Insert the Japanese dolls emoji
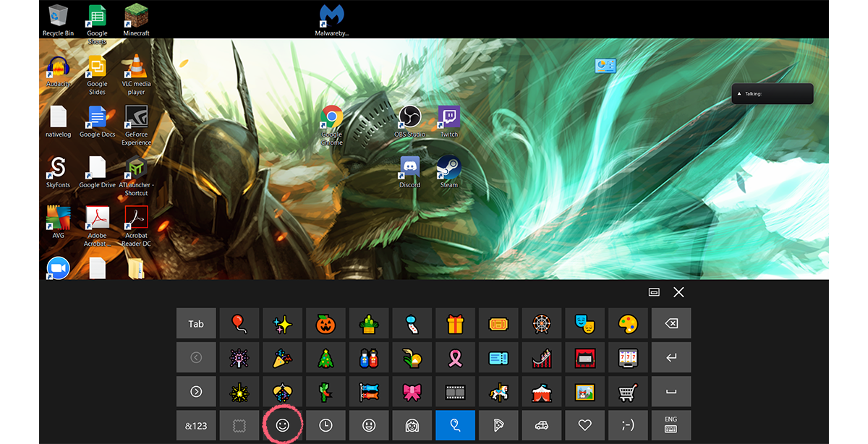 coord(369,357)
